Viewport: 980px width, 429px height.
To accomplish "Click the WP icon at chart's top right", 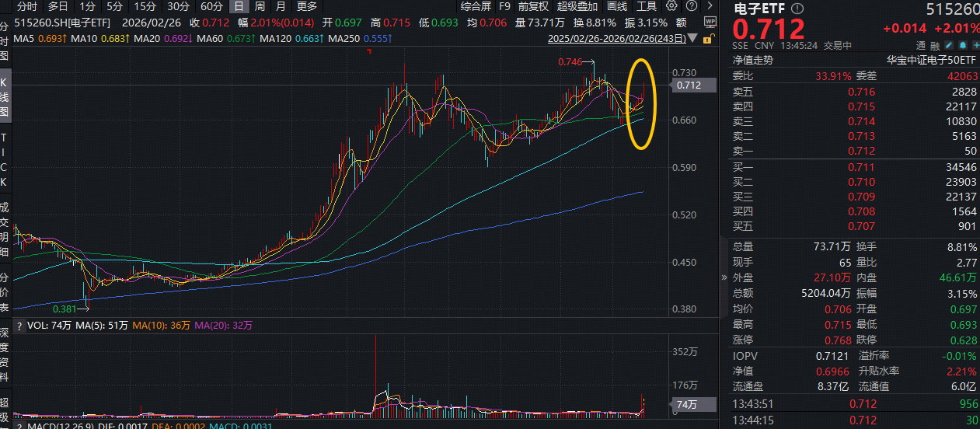I will coord(710,22).
